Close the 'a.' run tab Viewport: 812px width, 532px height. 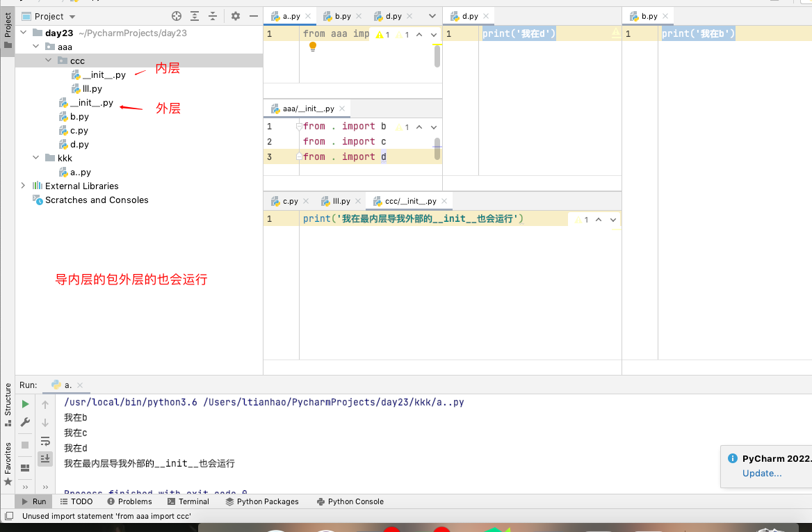pyautogui.click(x=80, y=385)
